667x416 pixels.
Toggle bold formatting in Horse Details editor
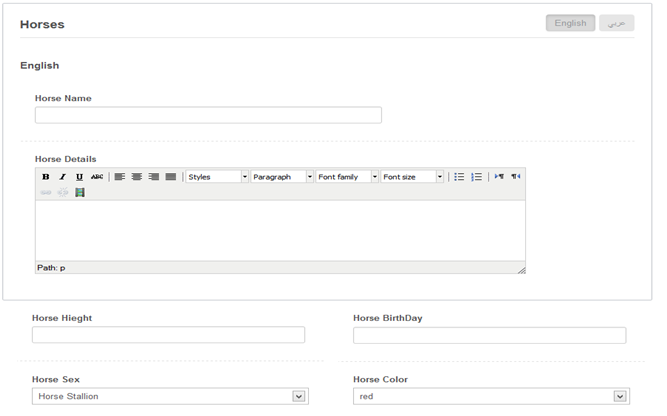46,177
